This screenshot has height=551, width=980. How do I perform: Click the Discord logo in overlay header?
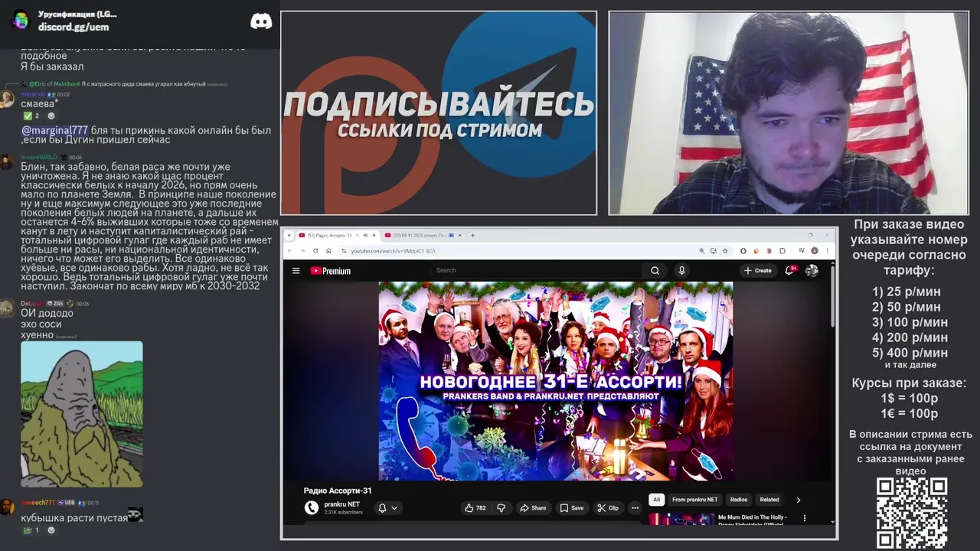tap(261, 21)
